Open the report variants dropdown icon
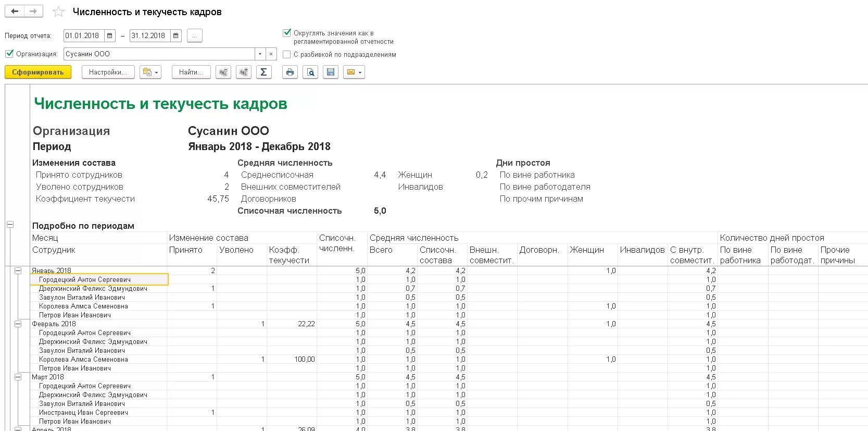868x431 pixels. pos(150,72)
